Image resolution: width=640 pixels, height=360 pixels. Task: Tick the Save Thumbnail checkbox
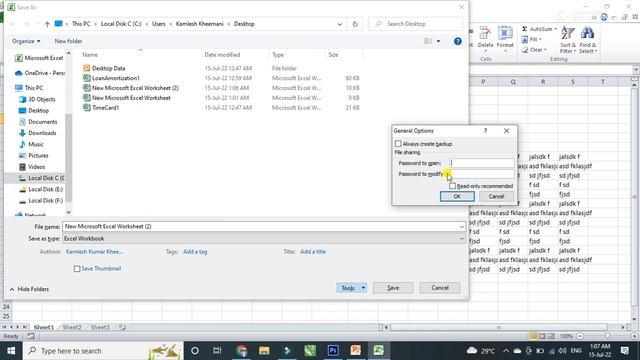[77, 269]
